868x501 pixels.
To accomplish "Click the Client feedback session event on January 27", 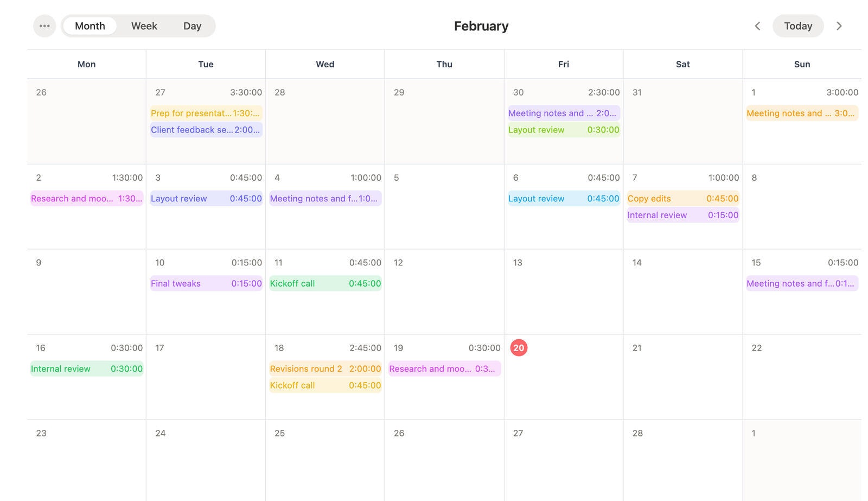I will 206,130.
